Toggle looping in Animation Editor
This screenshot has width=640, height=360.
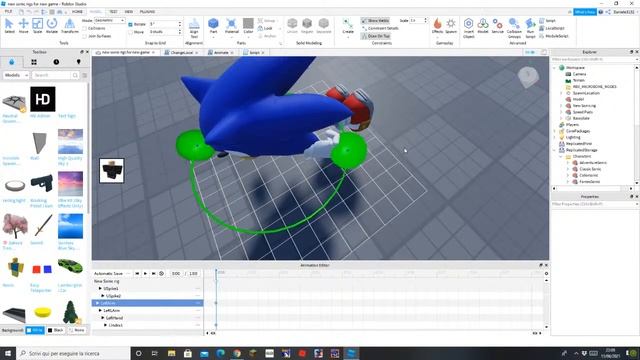(162, 273)
